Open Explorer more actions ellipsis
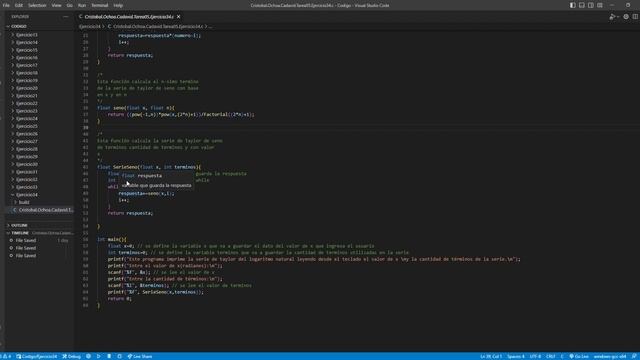 coord(65,17)
